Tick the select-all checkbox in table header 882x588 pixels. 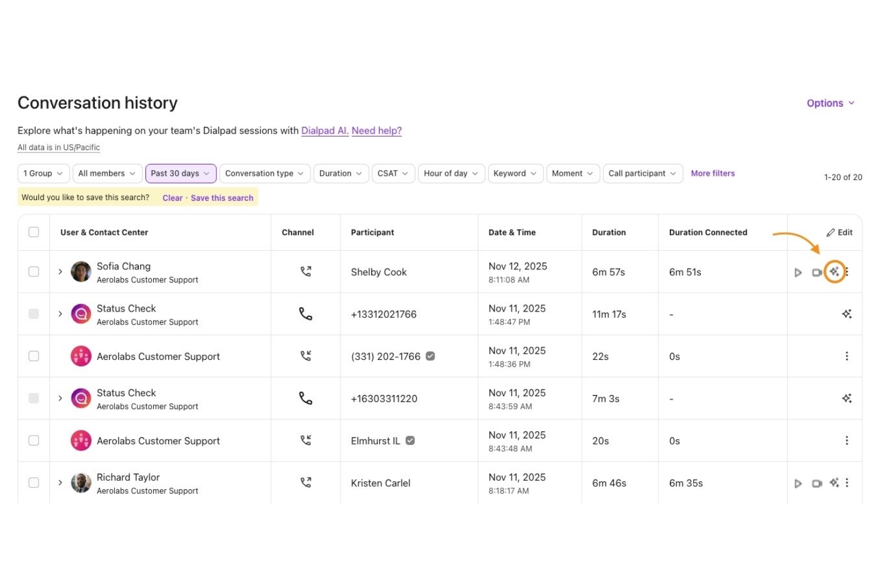point(34,232)
